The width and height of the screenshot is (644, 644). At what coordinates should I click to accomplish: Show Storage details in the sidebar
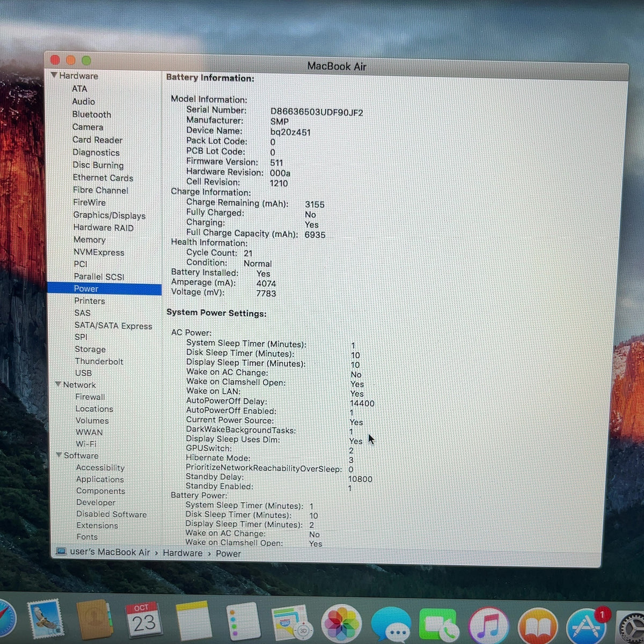coord(90,349)
